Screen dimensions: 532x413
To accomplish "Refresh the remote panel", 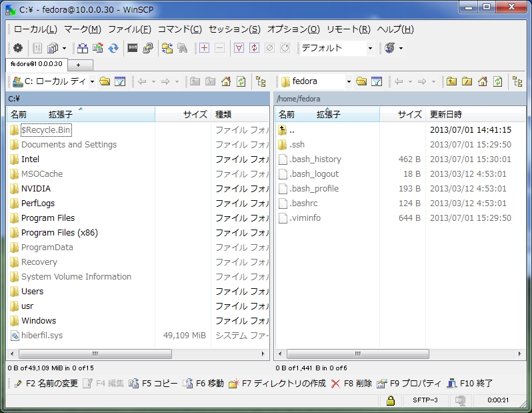I will coord(498,81).
